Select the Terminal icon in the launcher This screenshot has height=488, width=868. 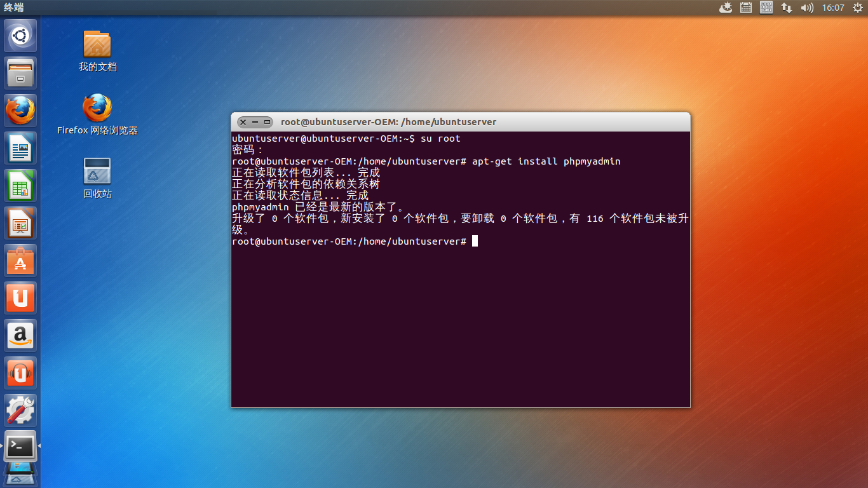pyautogui.click(x=20, y=447)
